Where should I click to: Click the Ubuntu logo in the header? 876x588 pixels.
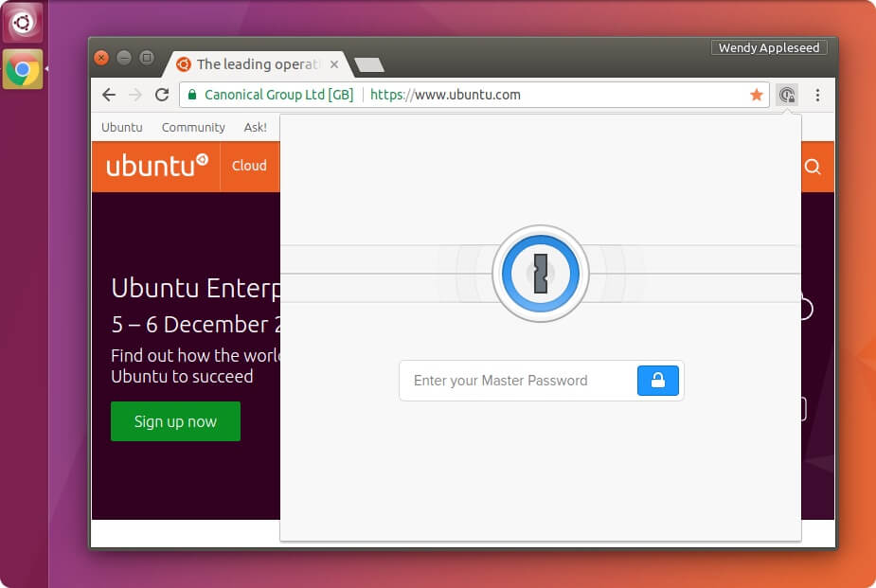tap(155, 166)
